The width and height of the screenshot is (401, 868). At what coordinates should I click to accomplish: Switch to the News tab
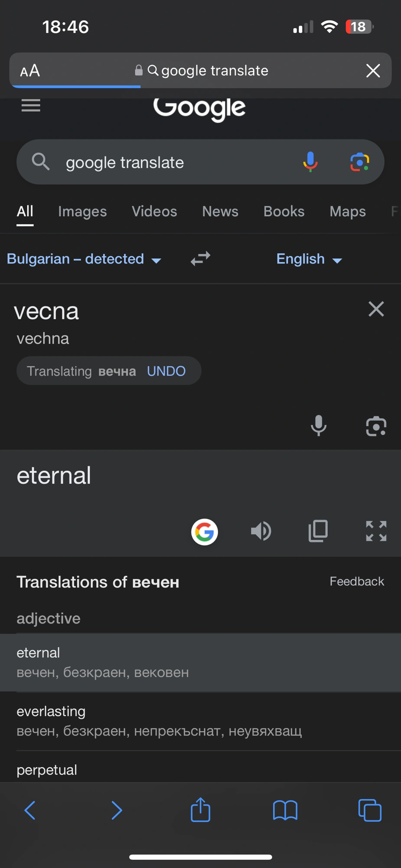pos(220,211)
